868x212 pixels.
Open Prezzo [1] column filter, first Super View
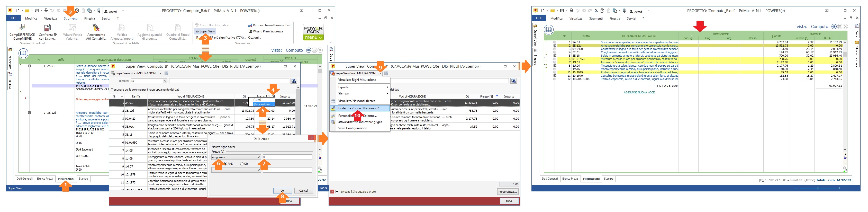click(273, 96)
